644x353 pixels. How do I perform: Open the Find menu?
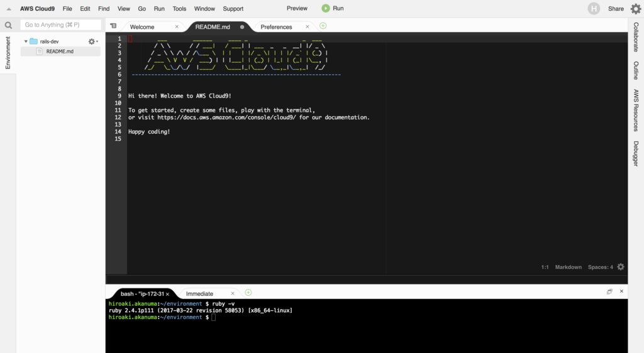pos(104,9)
